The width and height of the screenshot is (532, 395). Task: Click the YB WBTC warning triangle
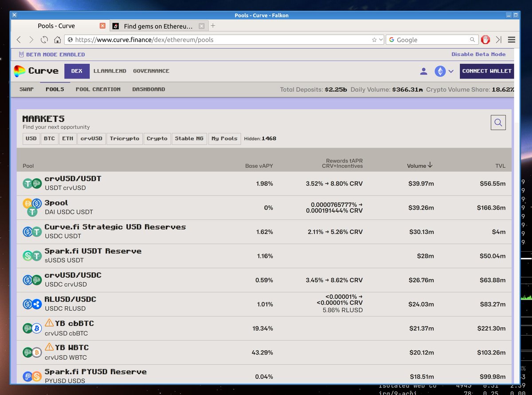49,347
